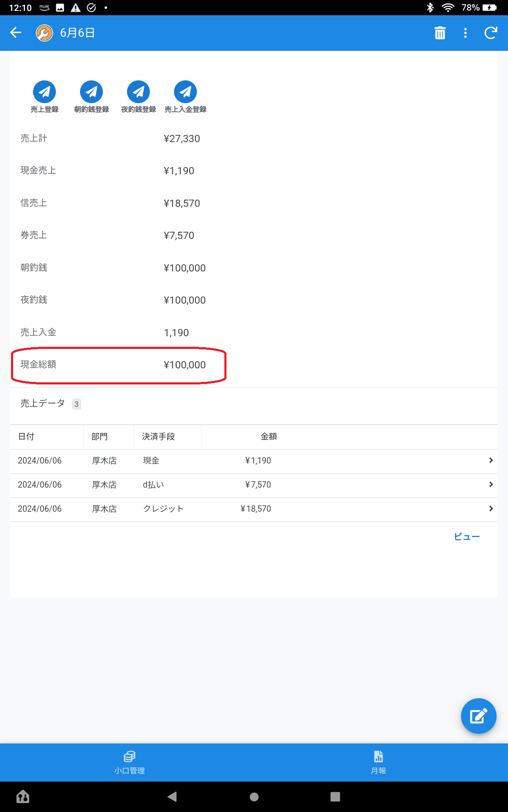Tap the orange wrench app icon
Viewport: 508px width, 812px height.
44,33
